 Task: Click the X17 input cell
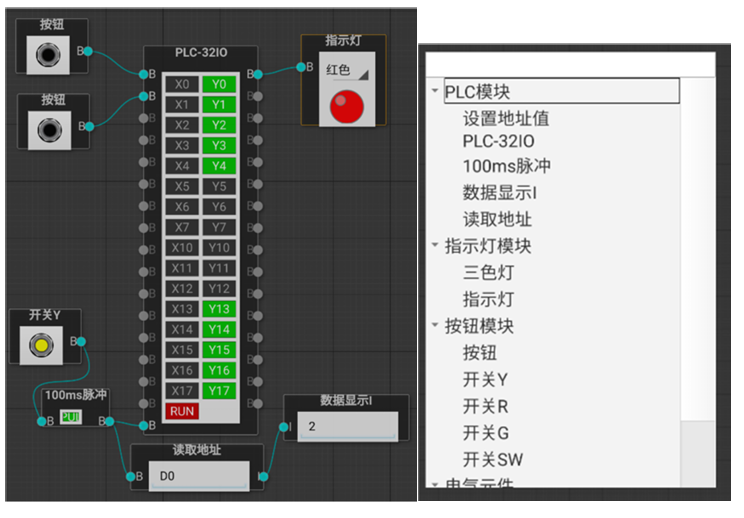coord(182,391)
